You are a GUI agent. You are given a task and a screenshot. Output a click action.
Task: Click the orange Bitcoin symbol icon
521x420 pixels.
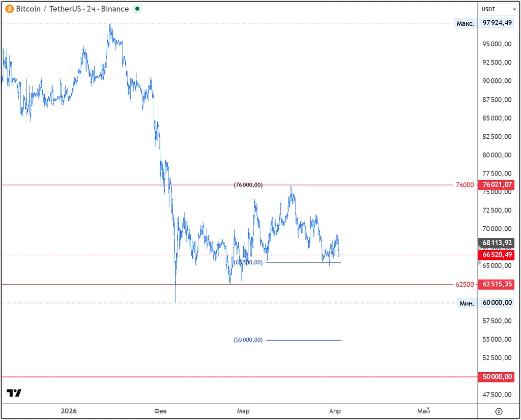[x=10, y=9]
